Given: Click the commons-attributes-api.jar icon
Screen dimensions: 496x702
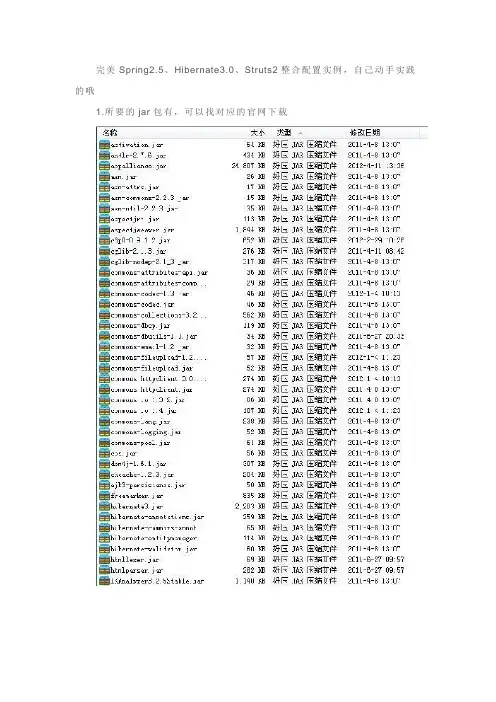Looking at the screenshot, I should [104, 272].
